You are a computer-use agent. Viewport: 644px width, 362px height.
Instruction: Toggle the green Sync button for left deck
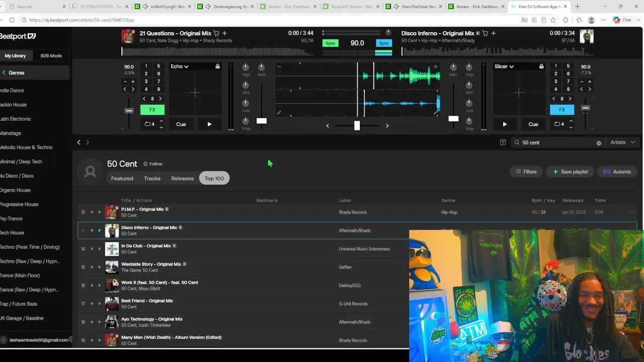(330, 43)
